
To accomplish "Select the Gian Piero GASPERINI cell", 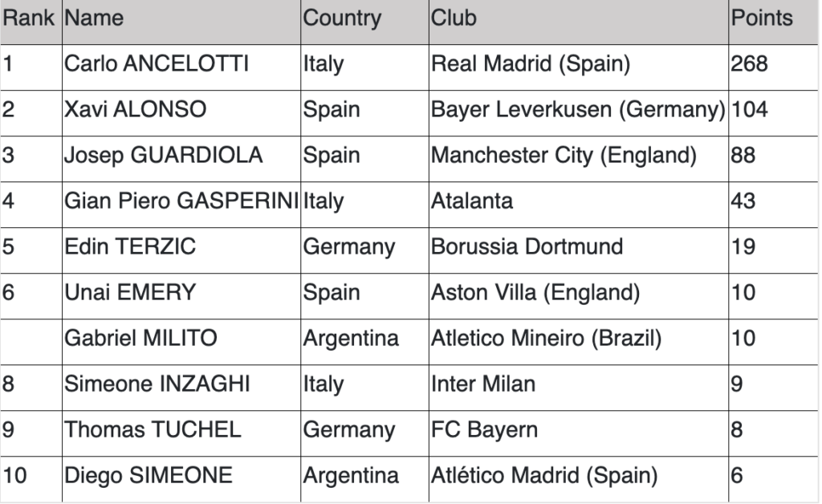I will [181, 205].
